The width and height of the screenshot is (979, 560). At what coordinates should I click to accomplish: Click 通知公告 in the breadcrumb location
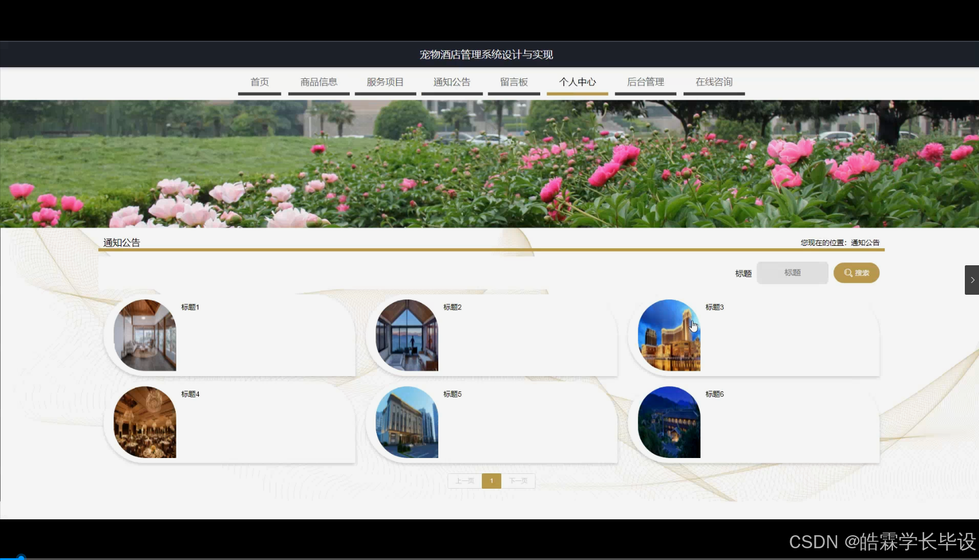click(x=865, y=243)
